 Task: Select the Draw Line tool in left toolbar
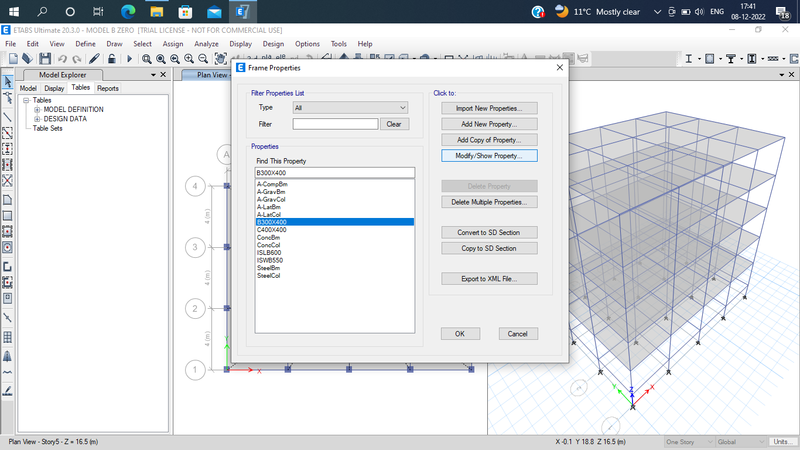click(8, 117)
